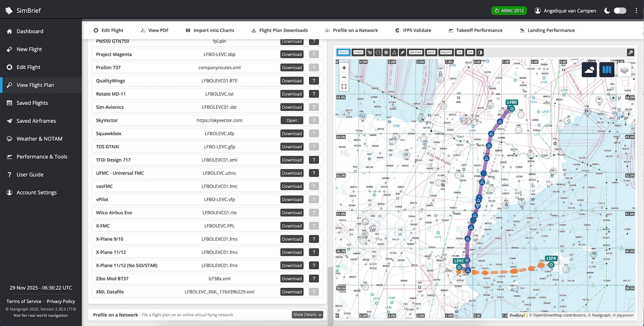Click the map search magnifier icon

(631, 52)
